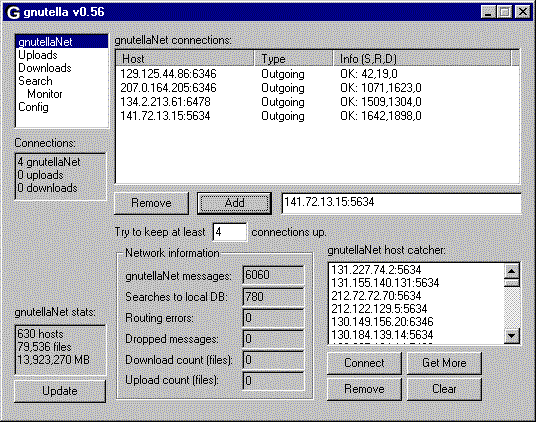Click Remove button under host catcher
536x422 pixels.
point(364,389)
